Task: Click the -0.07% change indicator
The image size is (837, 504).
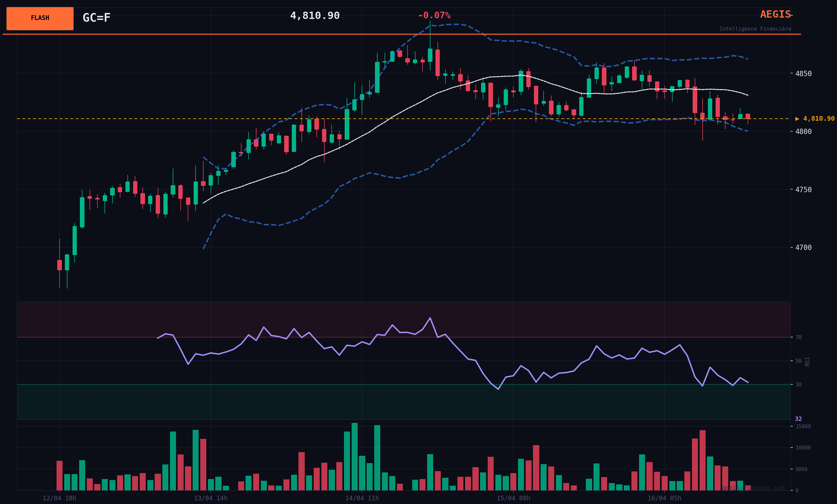Action: tap(434, 16)
